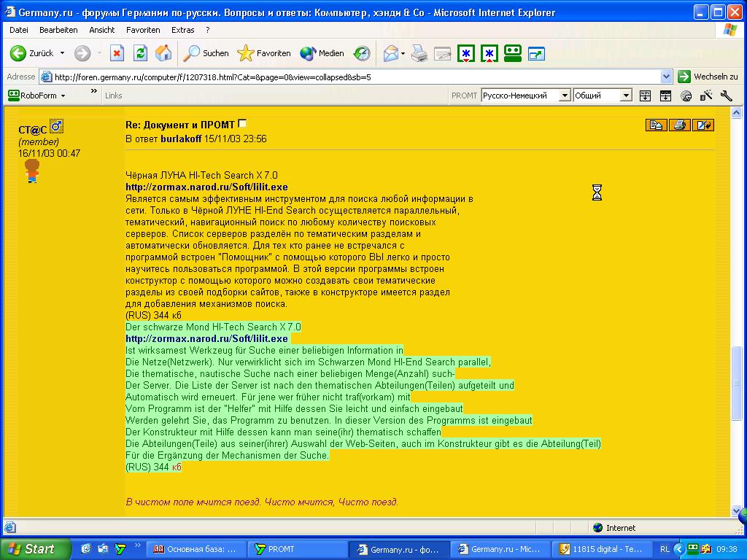Open the Bearbeiten menu

coord(58,30)
